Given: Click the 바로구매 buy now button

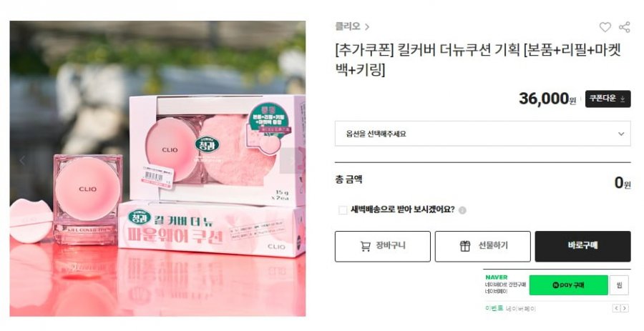Looking at the screenshot, I should coord(582,246).
